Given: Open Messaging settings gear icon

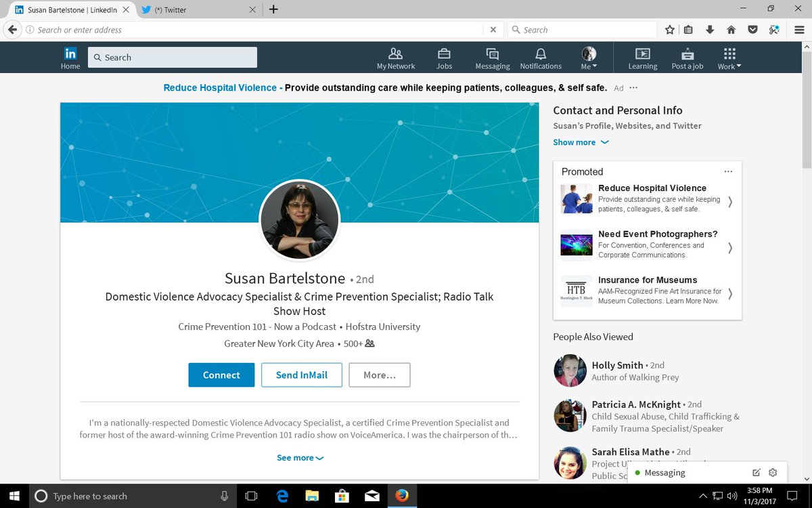Looking at the screenshot, I should (x=773, y=473).
